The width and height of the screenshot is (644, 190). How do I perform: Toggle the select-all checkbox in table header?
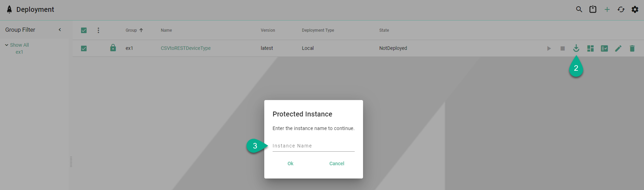click(84, 30)
